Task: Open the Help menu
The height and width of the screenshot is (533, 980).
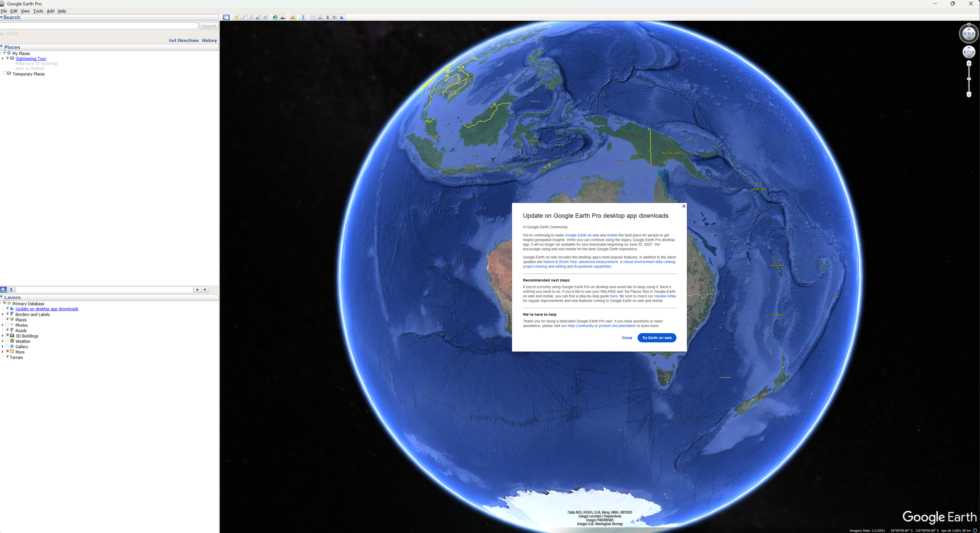Action: [62, 11]
